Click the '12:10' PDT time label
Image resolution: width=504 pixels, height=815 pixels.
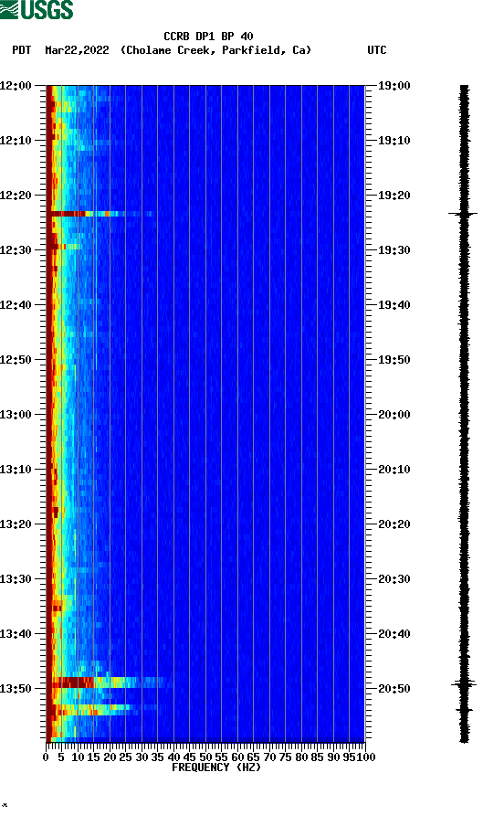[16, 141]
